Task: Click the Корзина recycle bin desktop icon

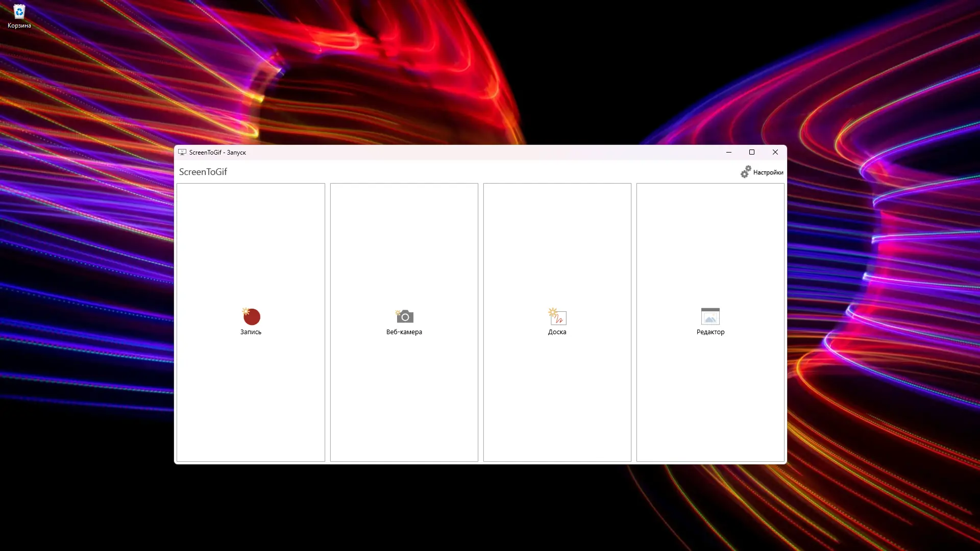Action: point(19,11)
